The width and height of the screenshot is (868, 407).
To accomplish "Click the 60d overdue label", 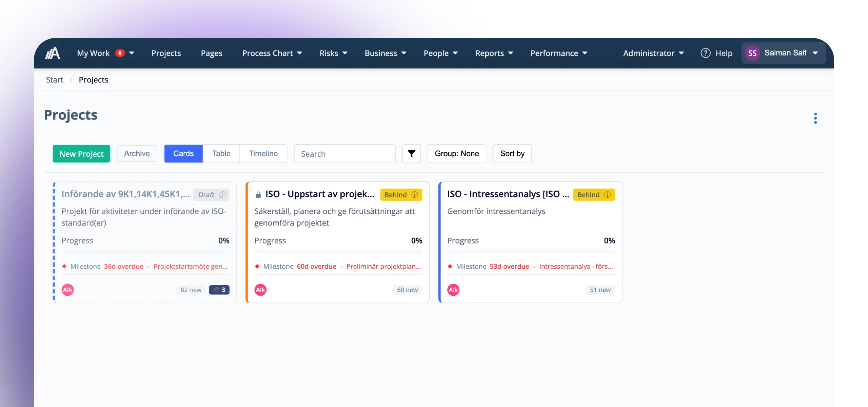I will [317, 266].
